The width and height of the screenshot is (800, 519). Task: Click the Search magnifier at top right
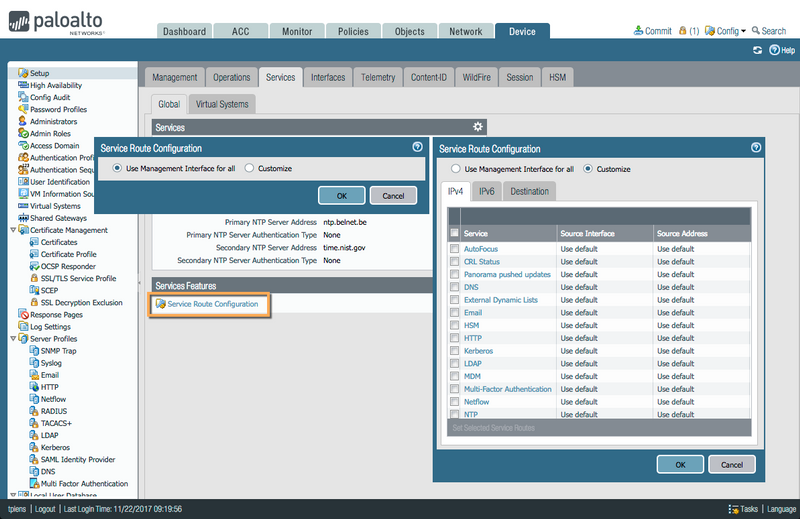coord(756,31)
